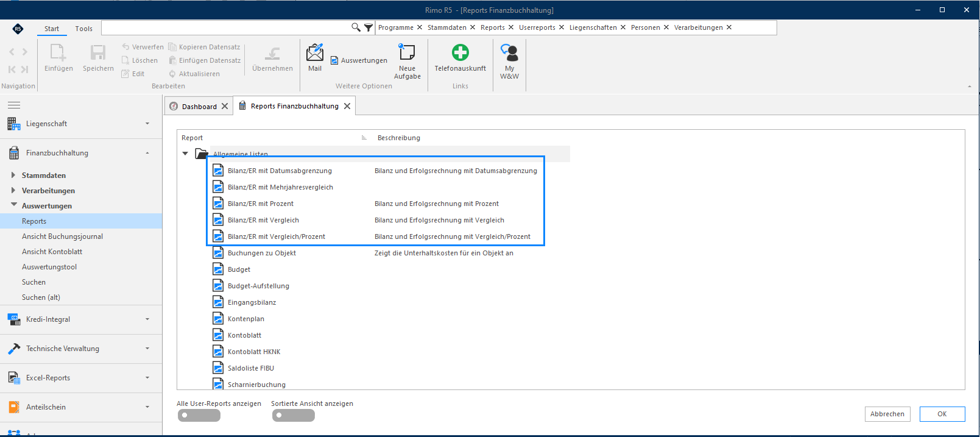Viewport: 980px width, 437px height.
Task: Expand the Anteilschein sidebar section
Action: pyautogui.click(x=147, y=407)
